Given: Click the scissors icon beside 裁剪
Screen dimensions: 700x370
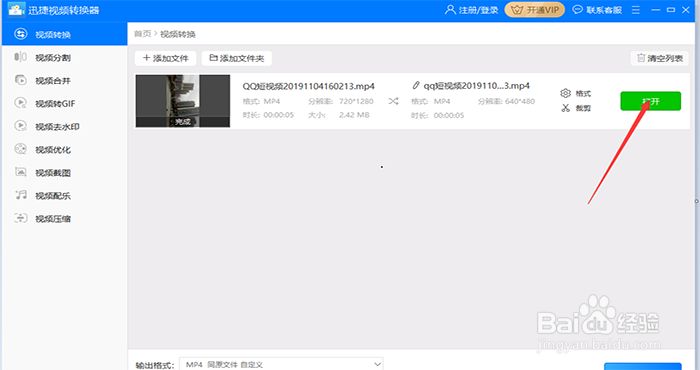Looking at the screenshot, I should pyautogui.click(x=565, y=108).
